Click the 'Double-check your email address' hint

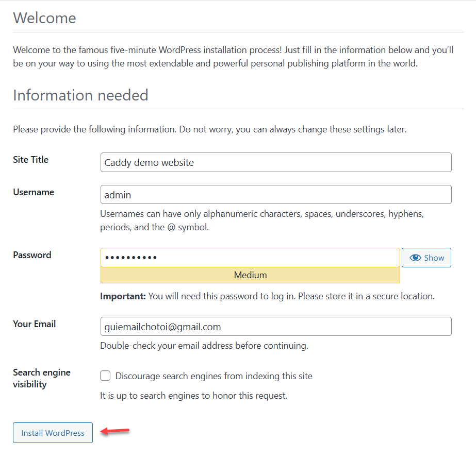click(204, 346)
